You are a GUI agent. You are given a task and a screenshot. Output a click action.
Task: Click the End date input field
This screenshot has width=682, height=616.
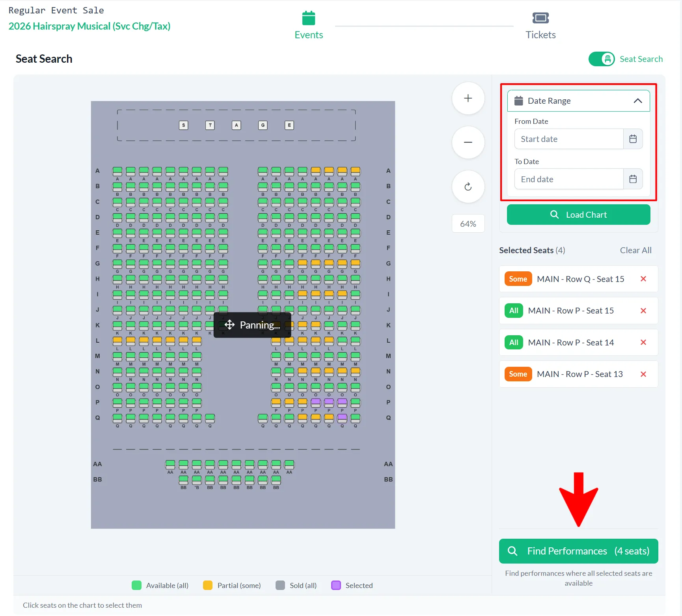click(569, 179)
